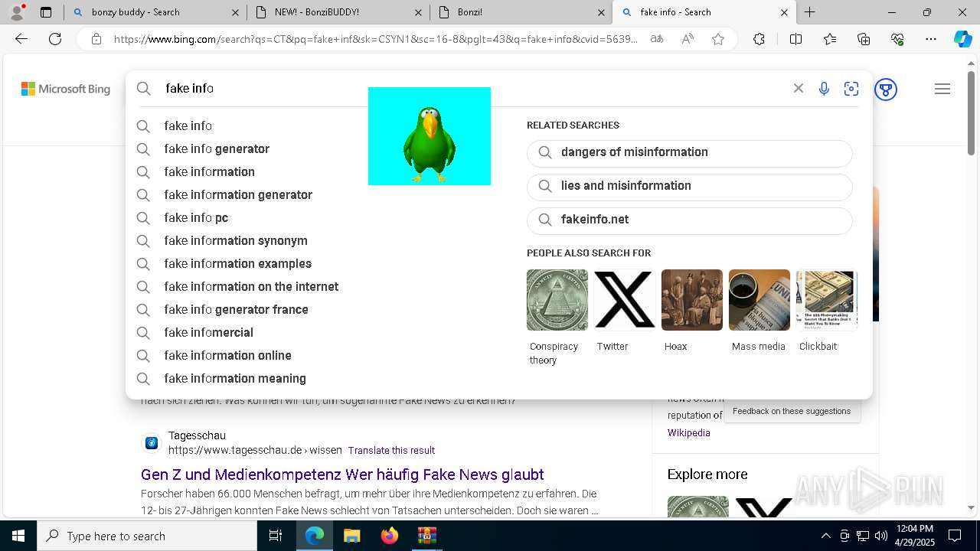
Task: Clear the Bing search box
Action: (799, 89)
